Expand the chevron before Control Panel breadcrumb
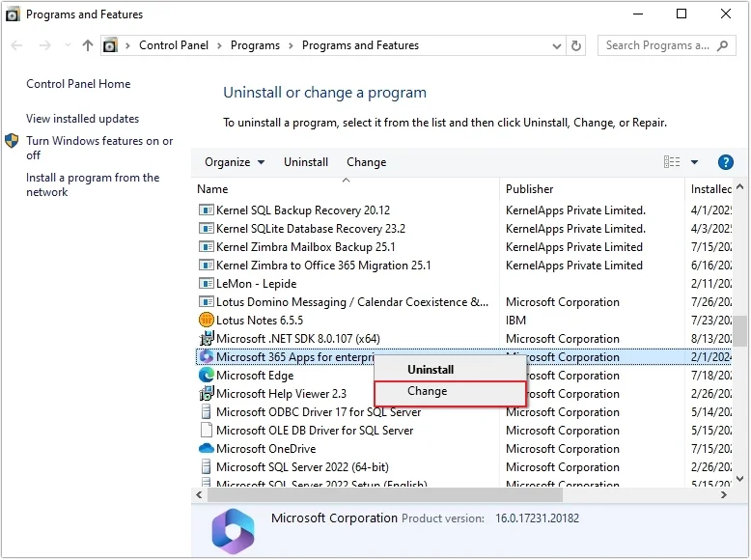This screenshot has height=560, width=751. coord(127,46)
